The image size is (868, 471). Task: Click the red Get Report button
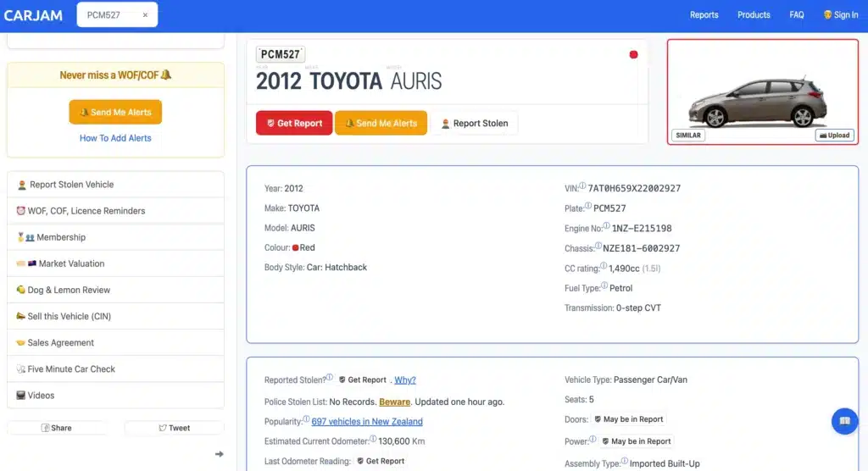[x=294, y=123]
